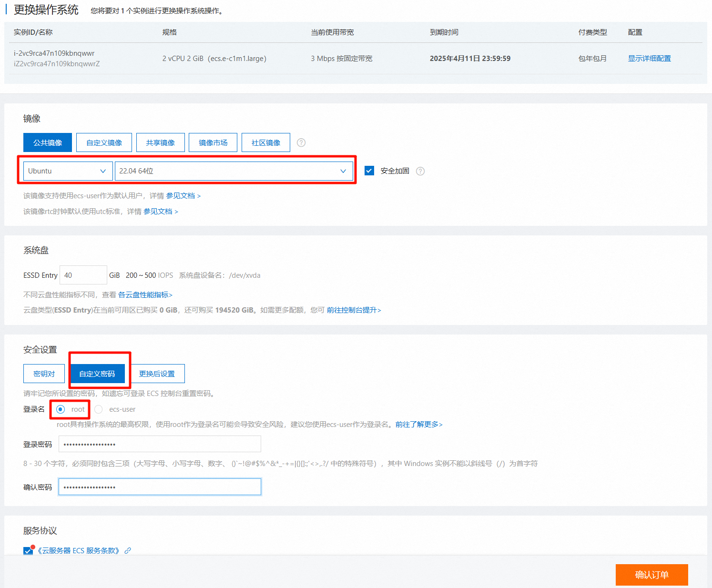Image resolution: width=712 pixels, height=588 pixels.
Task: Click help icon next to image type tabs
Action: (301, 142)
